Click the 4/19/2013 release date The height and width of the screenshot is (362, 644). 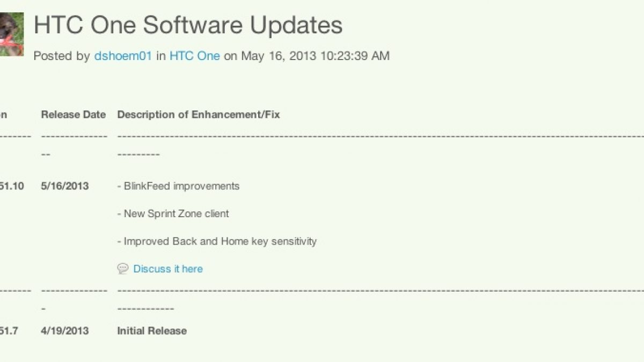pyautogui.click(x=65, y=331)
